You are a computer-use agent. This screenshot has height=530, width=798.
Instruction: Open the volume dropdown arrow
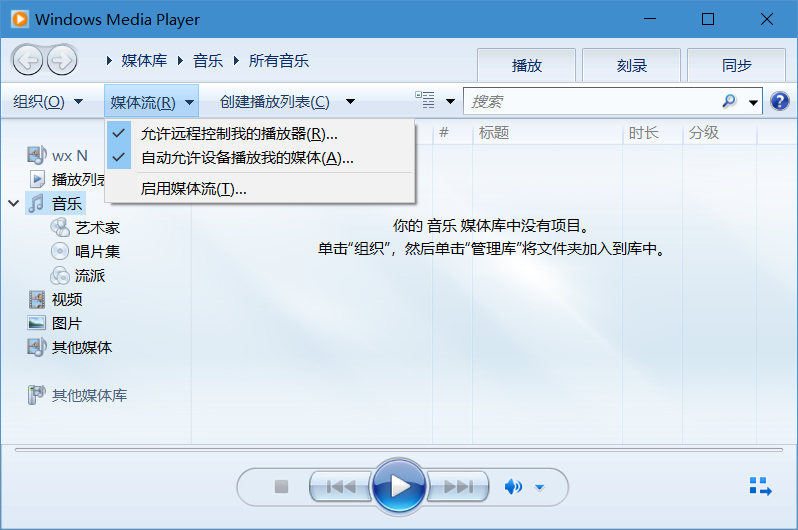pos(539,487)
